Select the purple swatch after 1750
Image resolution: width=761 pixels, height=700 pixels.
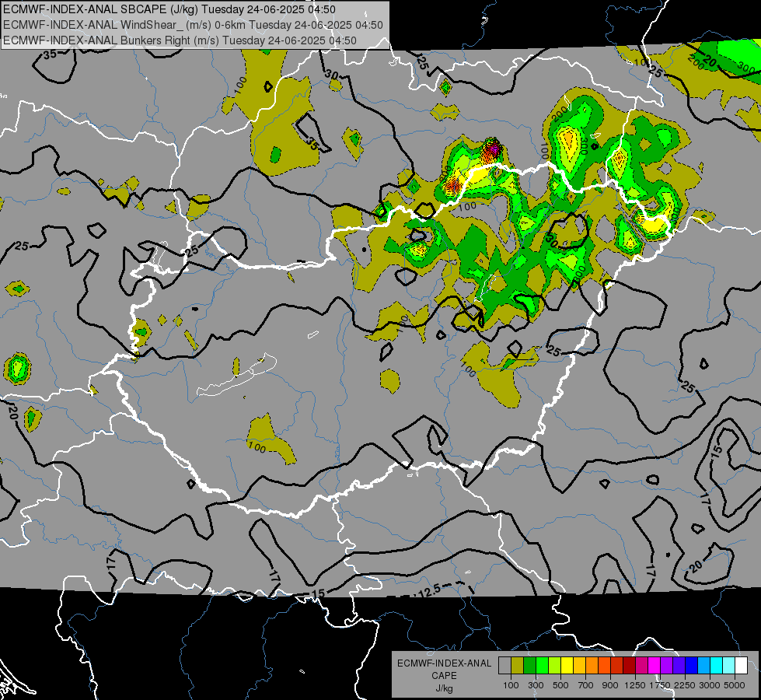pos(666,666)
